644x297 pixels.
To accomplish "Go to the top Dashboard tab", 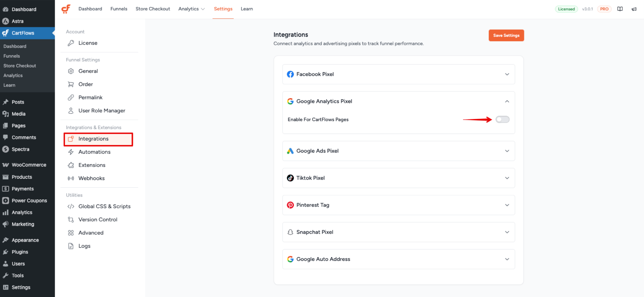I will coord(90,9).
